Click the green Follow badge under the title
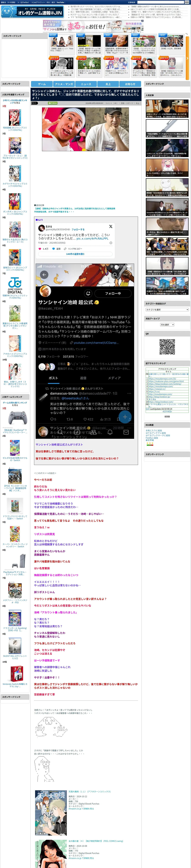 click(x=53, y=103)
